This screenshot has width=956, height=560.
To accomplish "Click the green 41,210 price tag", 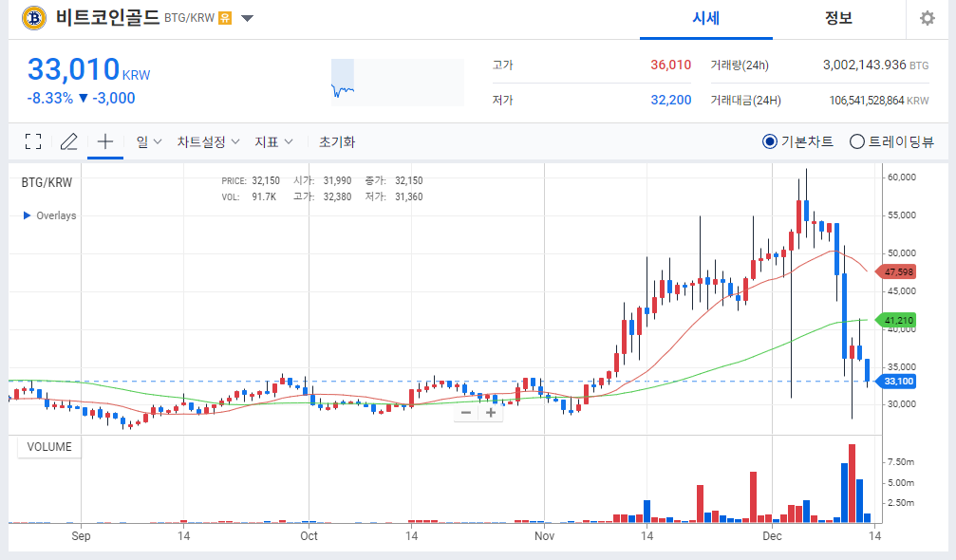I will 896,320.
